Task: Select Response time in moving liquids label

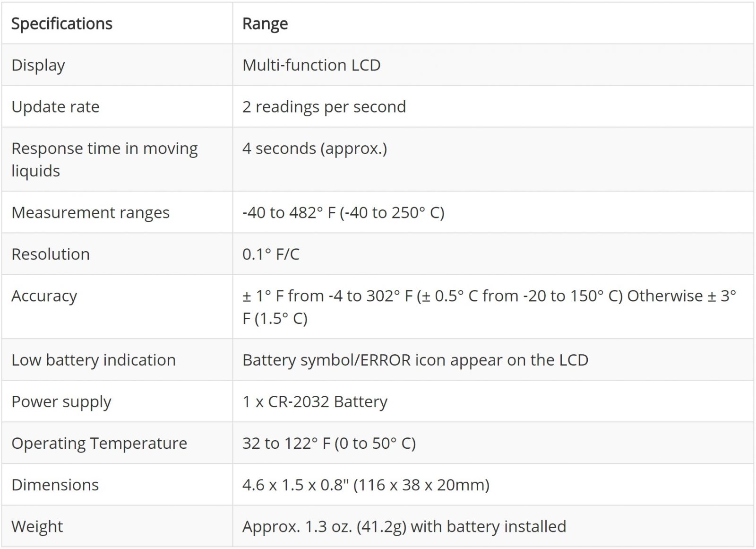Action: coord(104,159)
